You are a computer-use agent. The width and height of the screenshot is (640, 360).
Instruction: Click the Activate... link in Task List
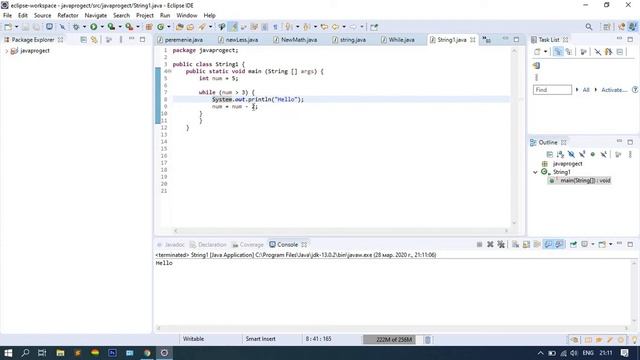(x=614, y=90)
